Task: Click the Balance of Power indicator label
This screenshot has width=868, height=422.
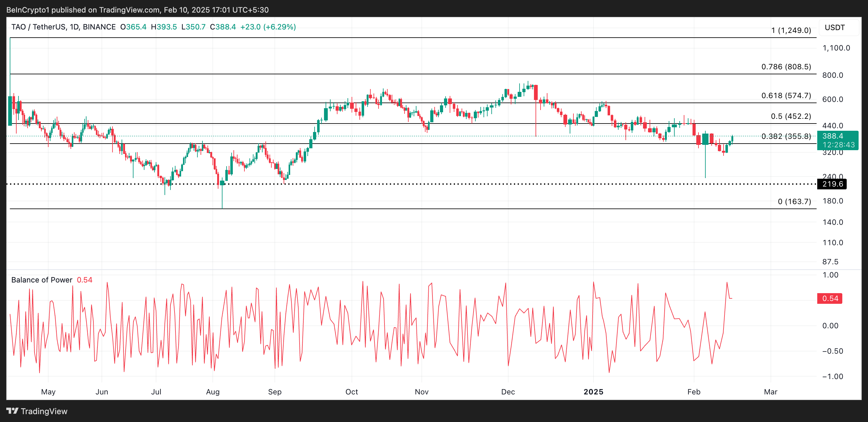Action: 42,280
